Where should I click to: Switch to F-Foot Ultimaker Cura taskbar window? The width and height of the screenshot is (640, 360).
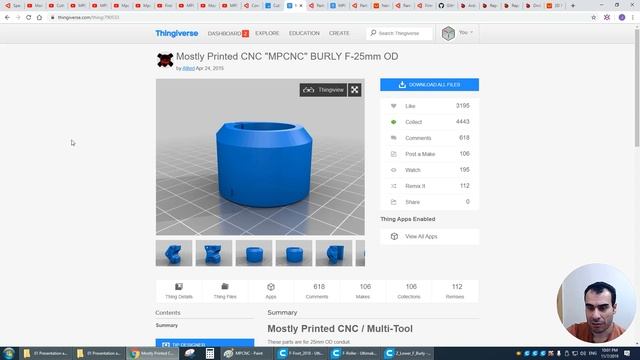(x=301, y=353)
